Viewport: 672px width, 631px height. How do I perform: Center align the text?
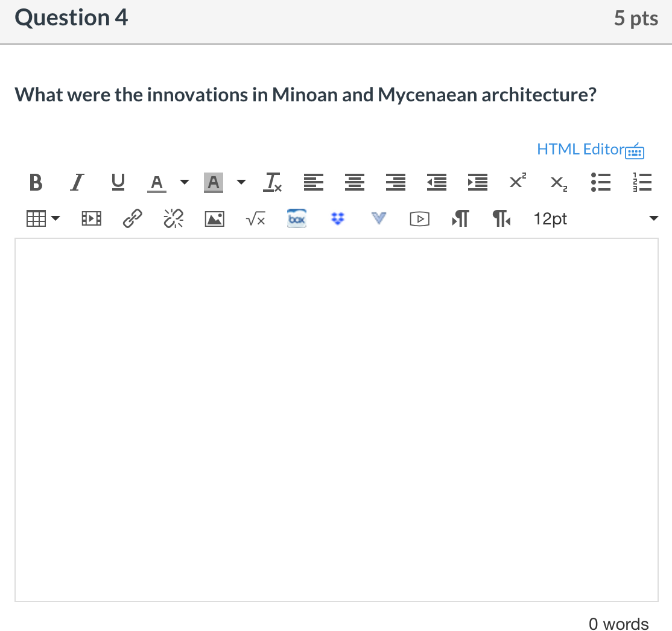pos(353,182)
